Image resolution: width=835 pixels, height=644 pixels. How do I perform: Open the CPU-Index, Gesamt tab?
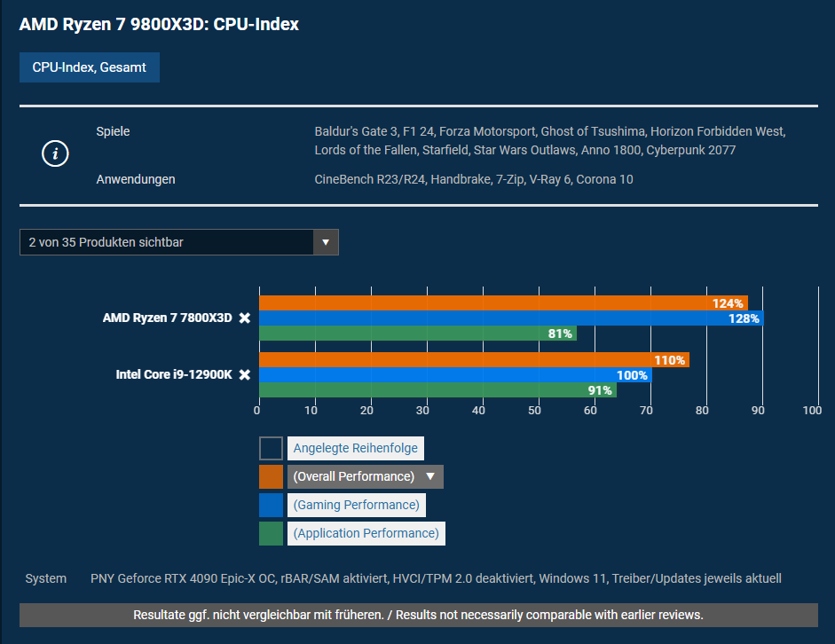point(90,67)
